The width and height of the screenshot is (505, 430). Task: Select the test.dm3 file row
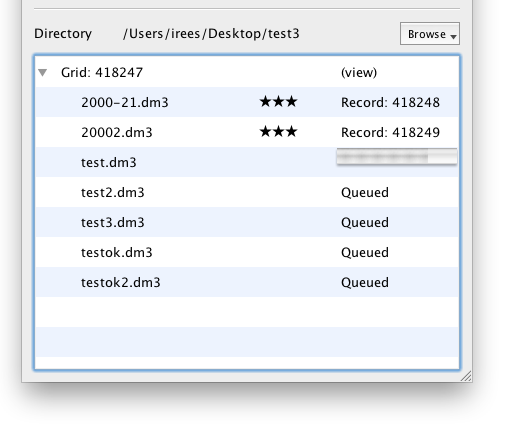coord(247,162)
